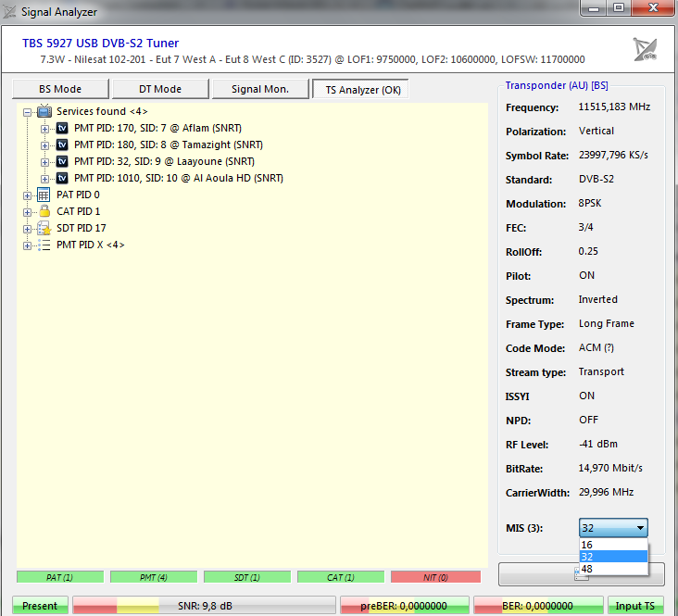Click the SNR 9,8 dB signal bar
This screenshot has height=616, width=678.
[x=202, y=606]
